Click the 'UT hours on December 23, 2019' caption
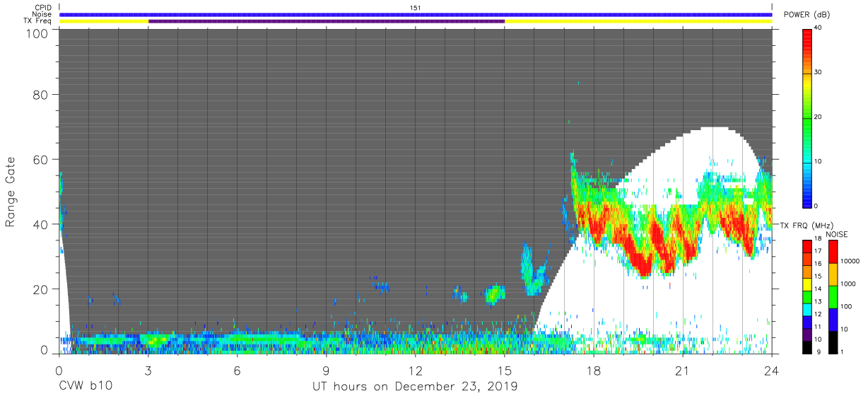This screenshot has width=868, height=401. [x=415, y=387]
